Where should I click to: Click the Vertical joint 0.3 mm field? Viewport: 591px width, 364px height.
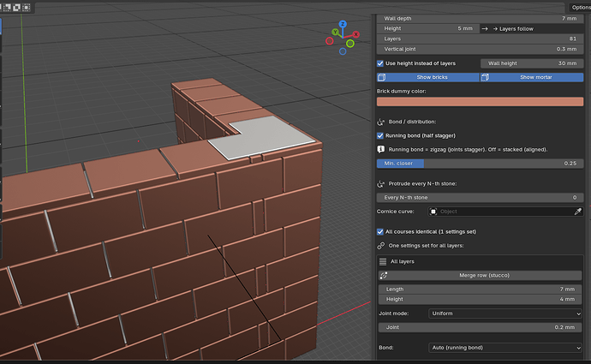[481, 49]
